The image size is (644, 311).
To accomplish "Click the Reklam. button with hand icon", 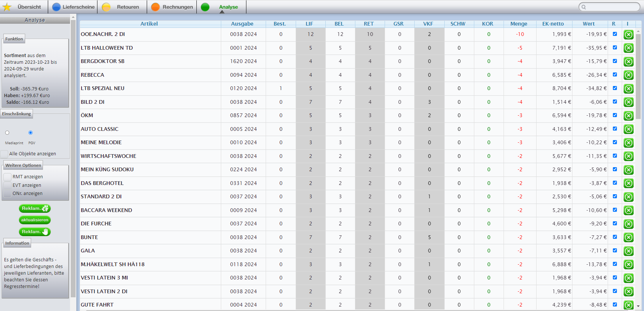I will click(x=35, y=232).
